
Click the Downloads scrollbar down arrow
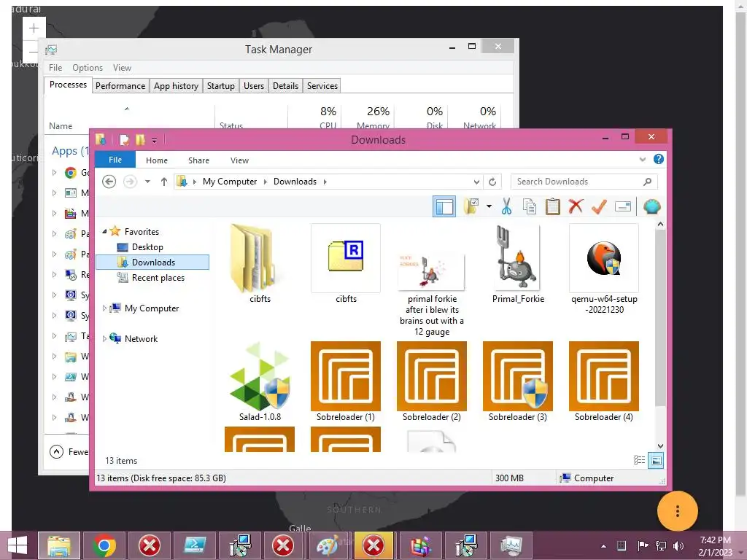pyautogui.click(x=660, y=446)
